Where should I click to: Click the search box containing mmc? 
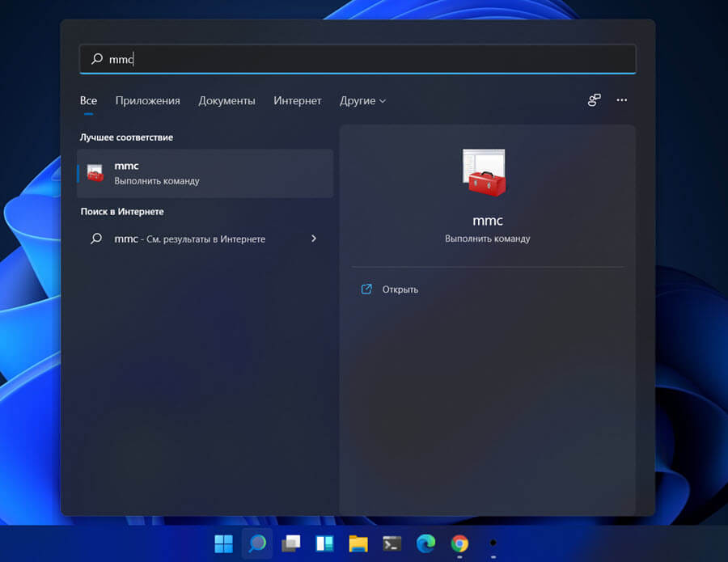pyautogui.click(x=358, y=59)
